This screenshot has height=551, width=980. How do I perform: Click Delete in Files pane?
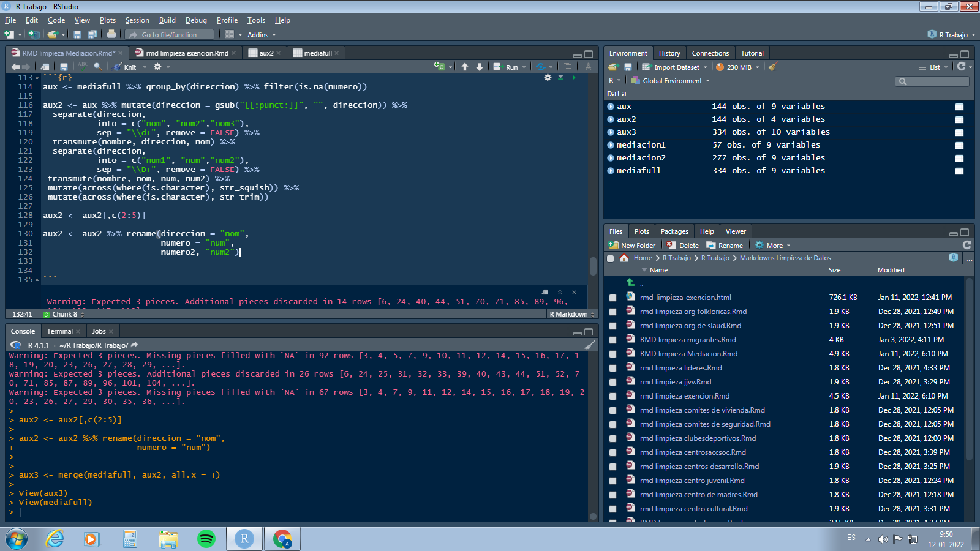(x=682, y=246)
